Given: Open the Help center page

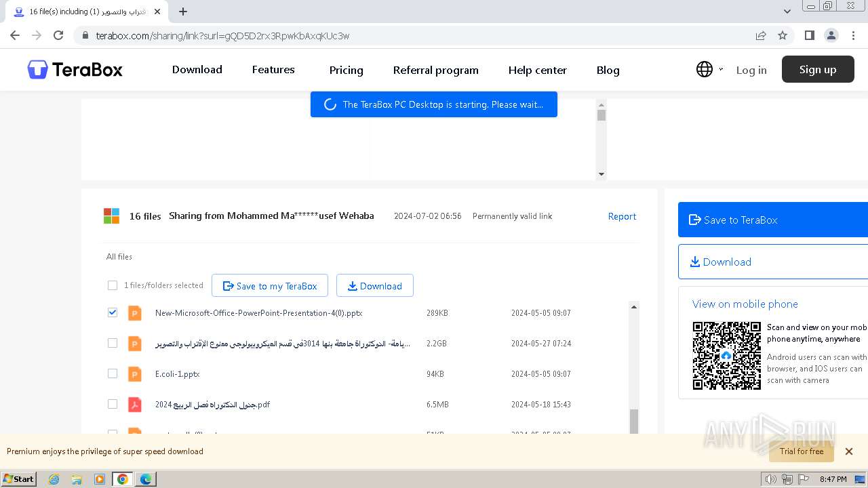Looking at the screenshot, I should click(x=538, y=70).
